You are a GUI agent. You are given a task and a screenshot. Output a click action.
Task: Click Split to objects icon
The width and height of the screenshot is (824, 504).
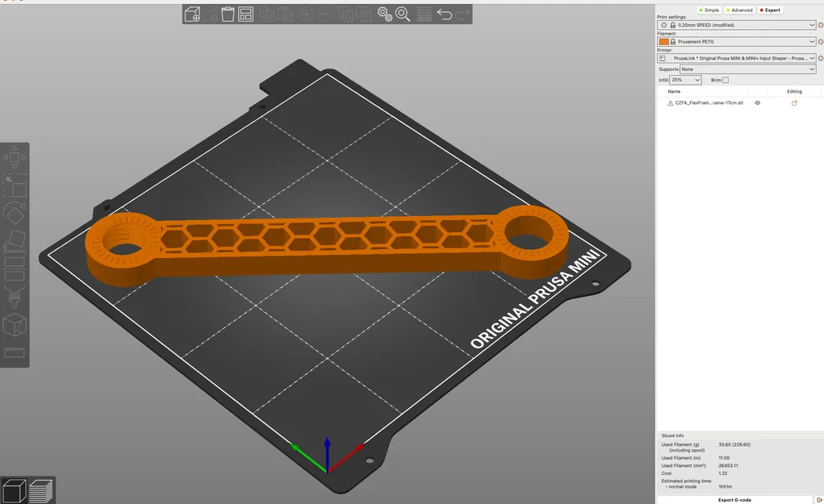(x=345, y=15)
